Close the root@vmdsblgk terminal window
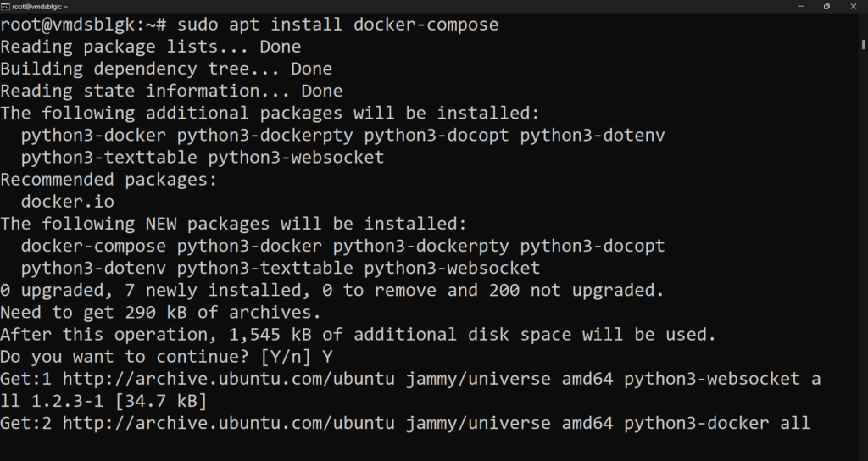Viewport: 868px width, 461px height. 853,6
